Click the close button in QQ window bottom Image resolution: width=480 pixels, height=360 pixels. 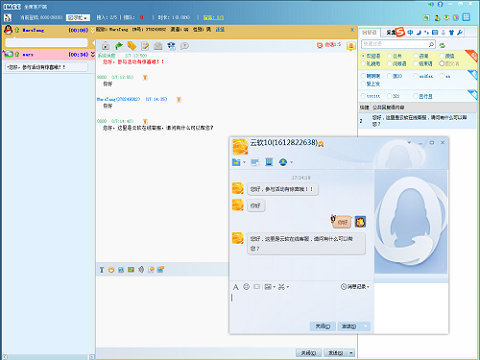point(322,326)
